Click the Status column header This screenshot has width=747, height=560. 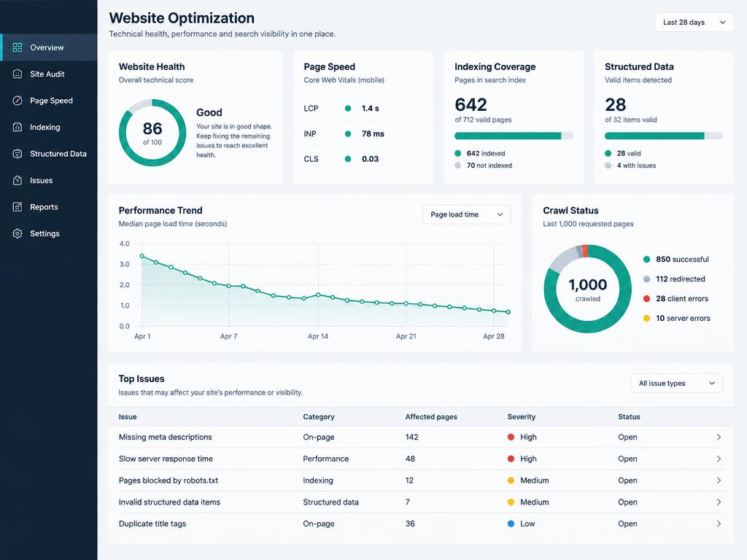629,416
